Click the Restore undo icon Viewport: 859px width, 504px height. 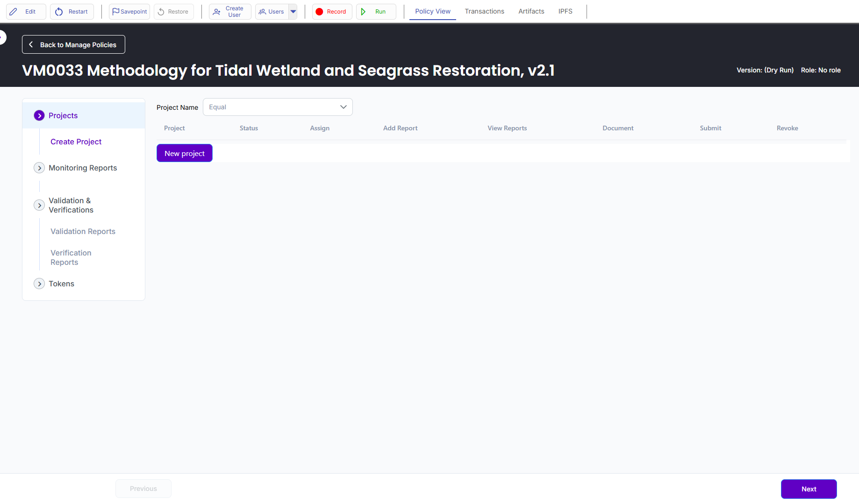[x=161, y=12]
